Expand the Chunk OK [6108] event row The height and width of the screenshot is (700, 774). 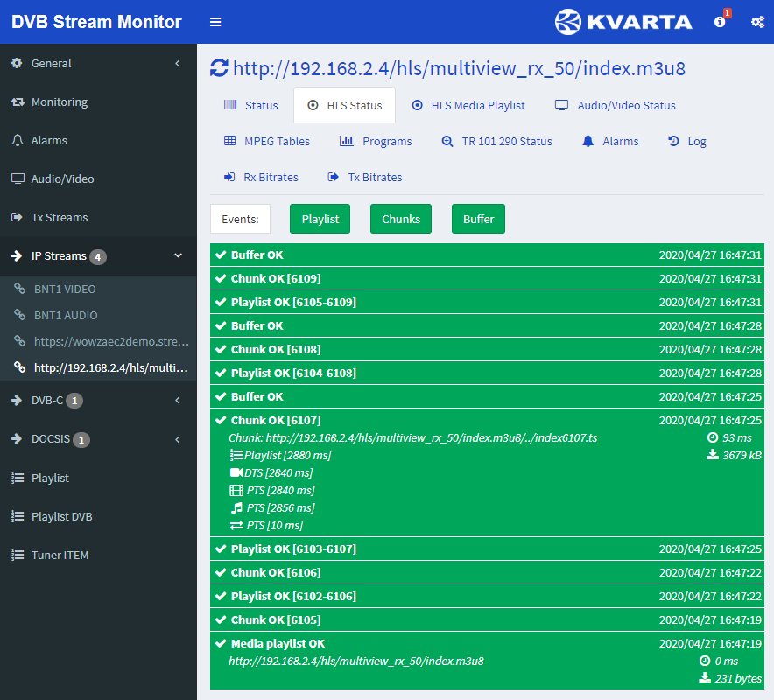tap(487, 350)
